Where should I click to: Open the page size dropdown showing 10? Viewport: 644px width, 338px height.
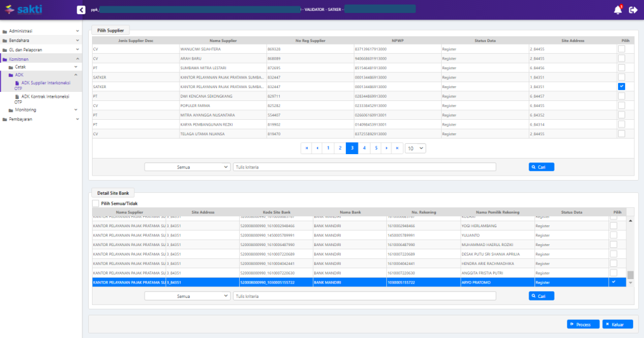[x=415, y=148]
